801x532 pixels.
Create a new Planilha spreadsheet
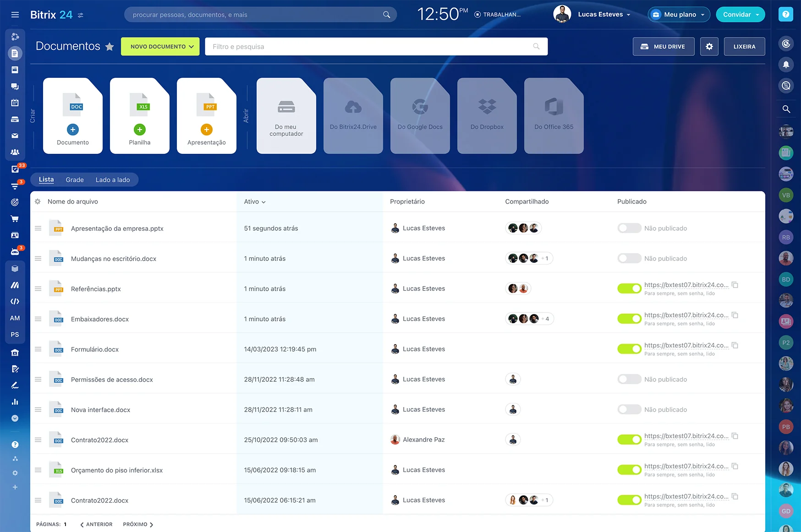tap(139, 115)
